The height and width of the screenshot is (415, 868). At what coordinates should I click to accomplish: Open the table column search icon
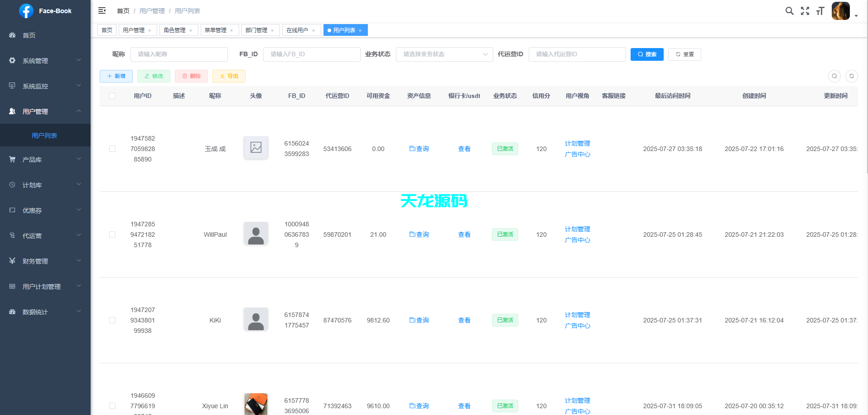click(x=834, y=76)
